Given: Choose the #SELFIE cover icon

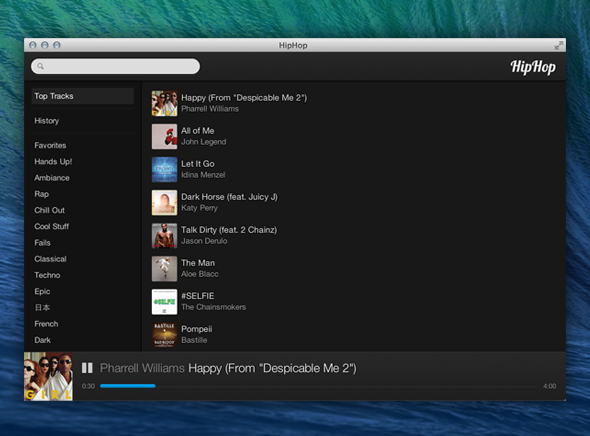Looking at the screenshot, I should click(164, 302).
